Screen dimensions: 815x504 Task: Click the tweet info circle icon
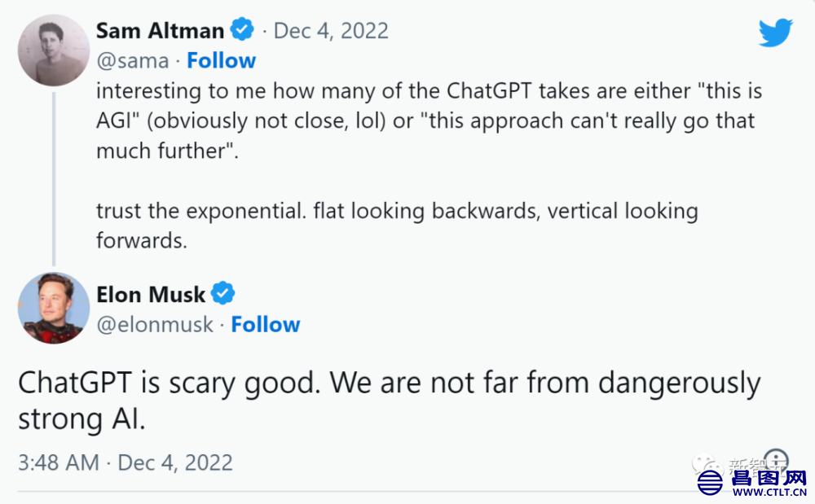777,460
